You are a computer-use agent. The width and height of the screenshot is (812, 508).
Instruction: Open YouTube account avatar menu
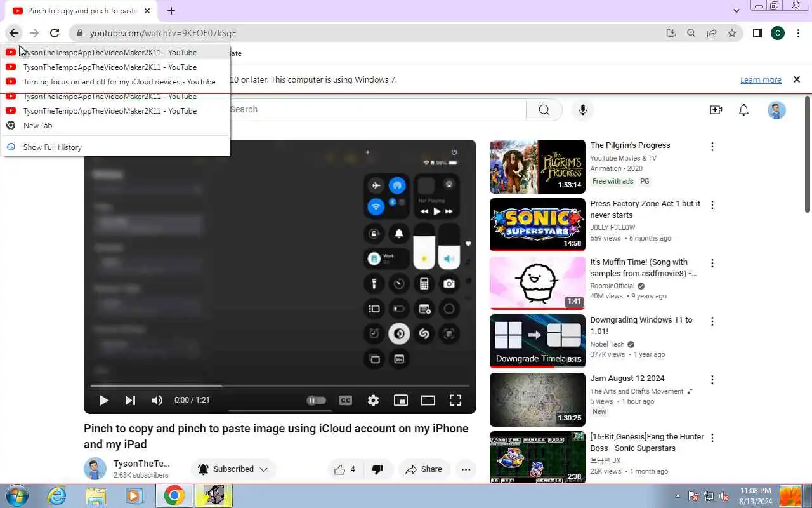coord(777,110)
